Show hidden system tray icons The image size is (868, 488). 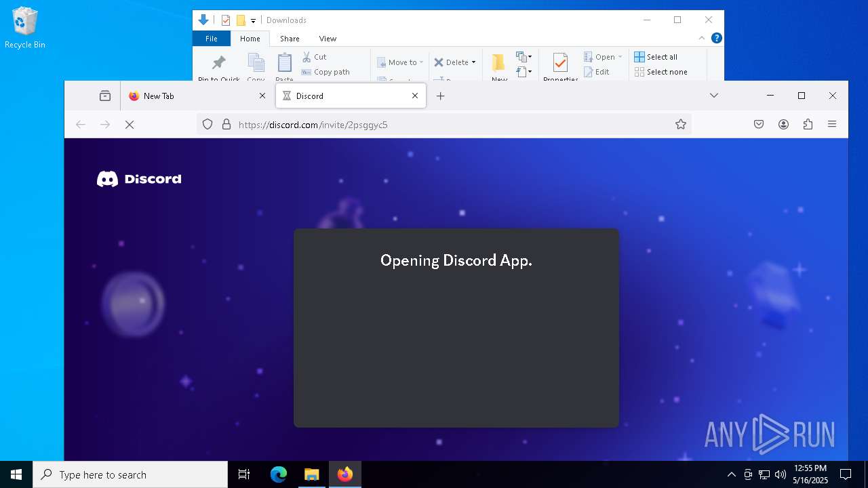pos(731,474)
